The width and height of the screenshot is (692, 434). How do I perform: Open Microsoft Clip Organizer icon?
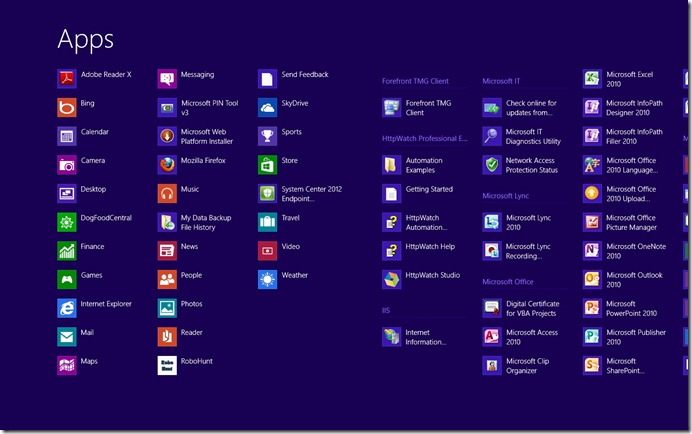point(492,366)
